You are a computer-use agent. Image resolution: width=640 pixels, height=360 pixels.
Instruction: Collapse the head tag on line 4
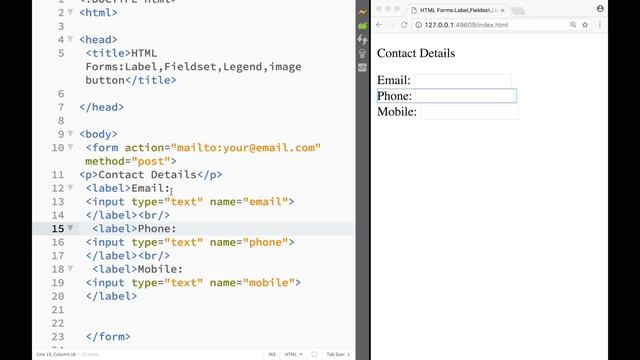[x=70, y=39]
